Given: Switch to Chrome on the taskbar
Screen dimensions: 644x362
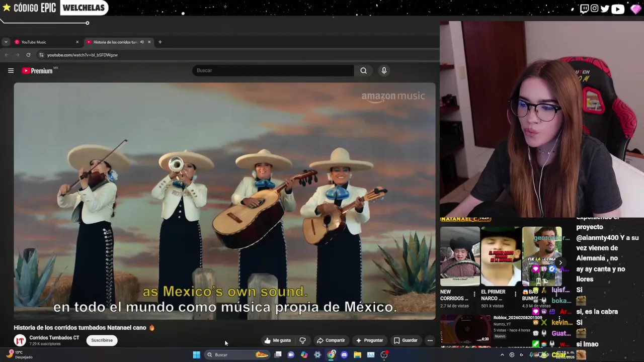Looking at the screenshot, I should click(x=331, y=355).
